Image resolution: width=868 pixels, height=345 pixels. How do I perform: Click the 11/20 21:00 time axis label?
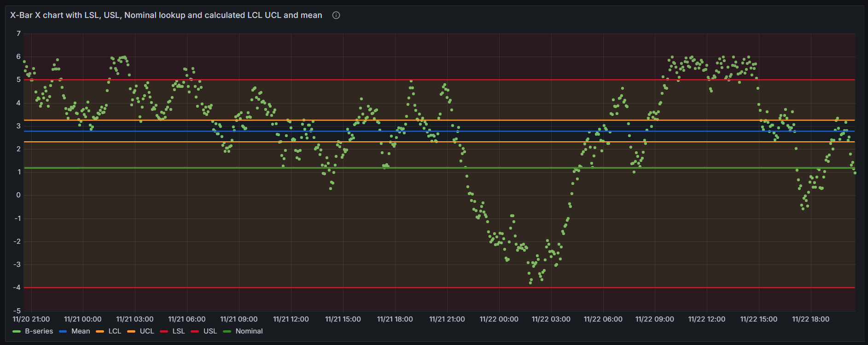(31, 319)
